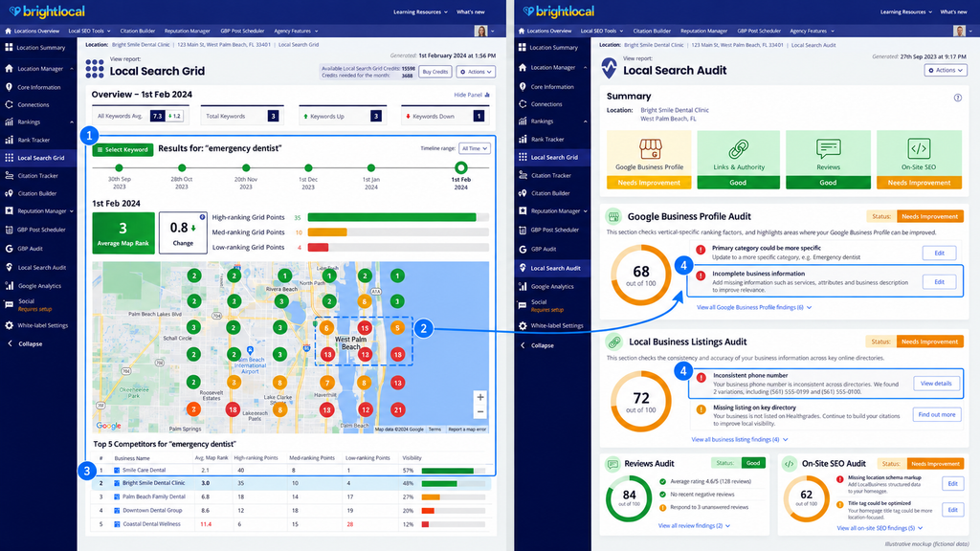This screenshot has width=980, height=551.
Task: Expand View all Google Business Profile findings
Action: click(754, 307)
